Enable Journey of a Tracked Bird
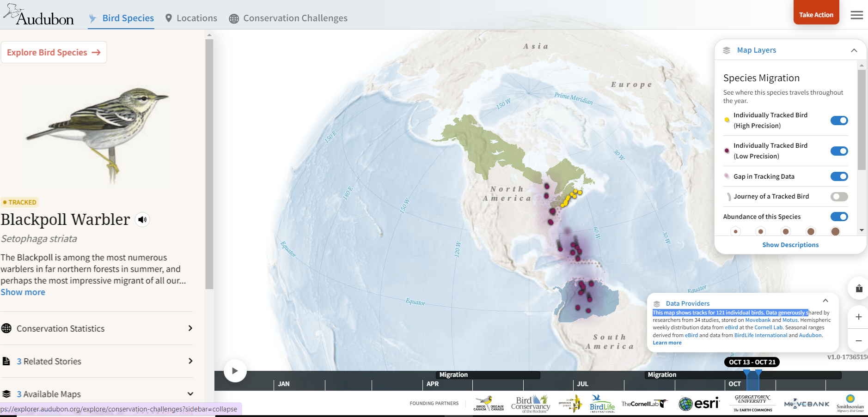 click(839, 197)
